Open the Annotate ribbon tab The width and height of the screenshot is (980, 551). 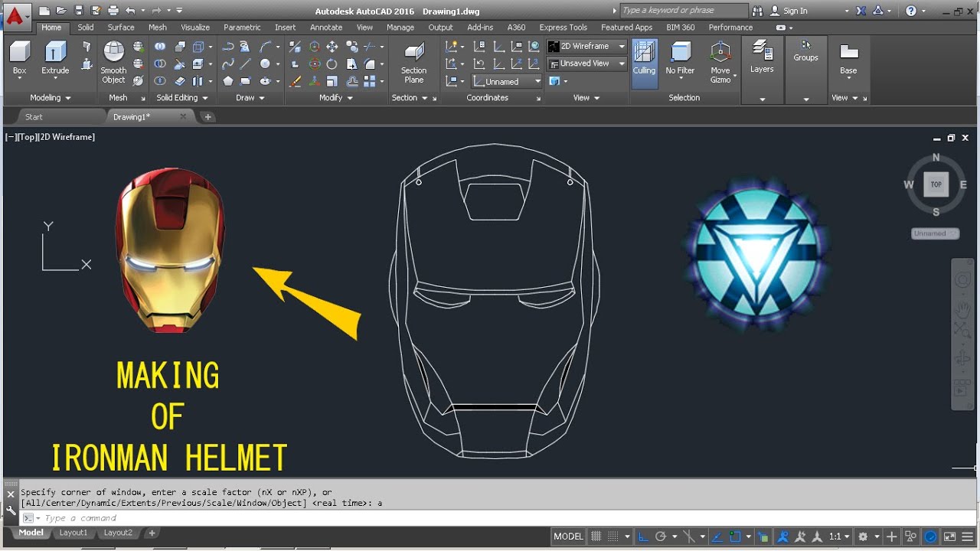coord(326,28)
